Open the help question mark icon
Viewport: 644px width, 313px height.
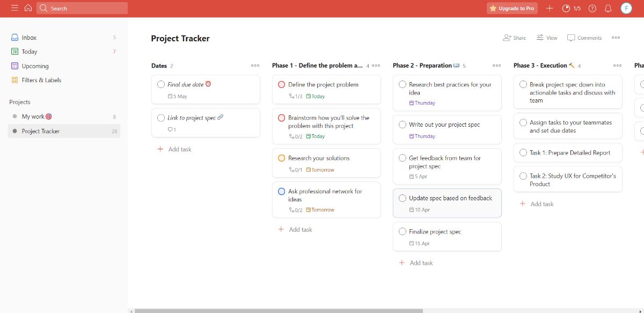(591, 8)
